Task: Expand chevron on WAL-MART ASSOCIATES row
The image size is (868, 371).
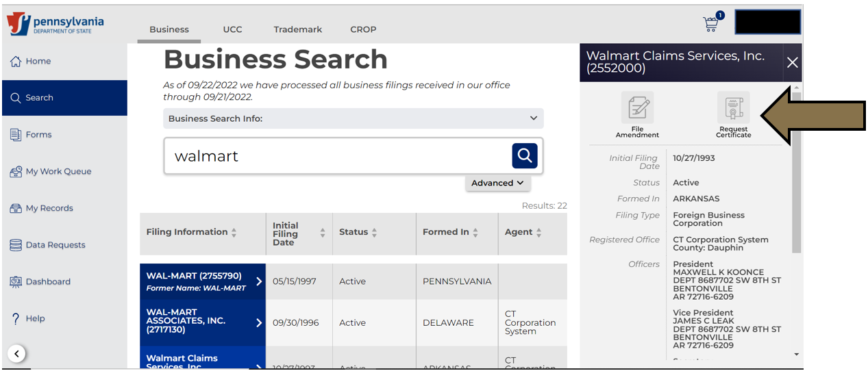Action: (259, 322)
